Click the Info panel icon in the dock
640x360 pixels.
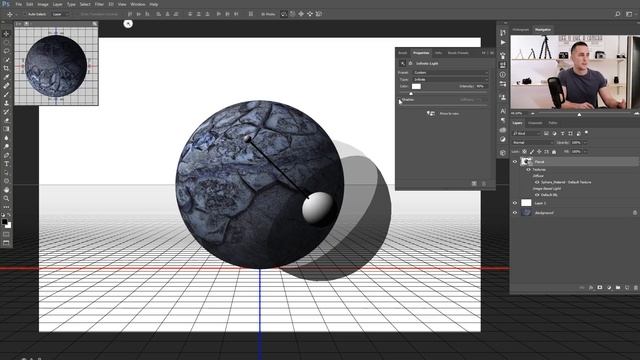503,75
